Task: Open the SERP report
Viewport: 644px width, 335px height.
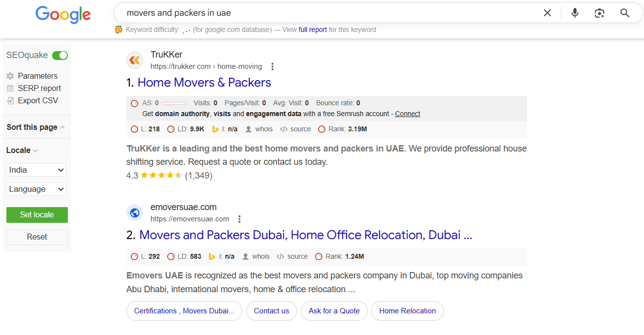Action: pos(39,88)
